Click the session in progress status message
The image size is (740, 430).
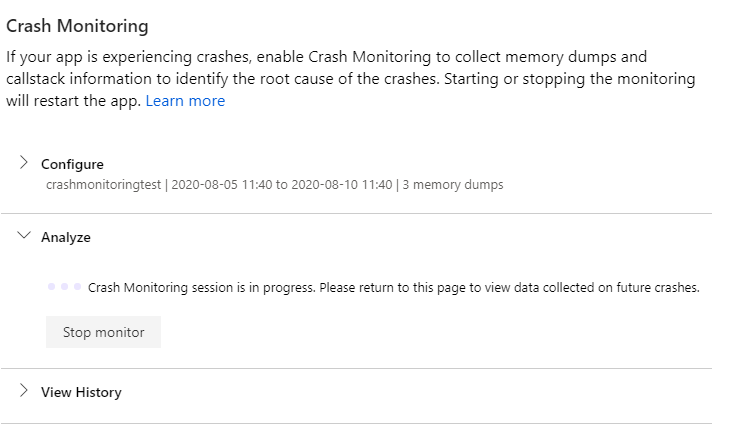point(394,287)
